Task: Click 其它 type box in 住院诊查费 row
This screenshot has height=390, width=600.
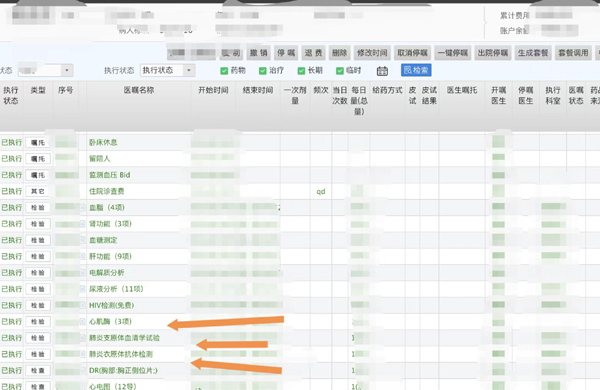Action: [x=38, y=191]
